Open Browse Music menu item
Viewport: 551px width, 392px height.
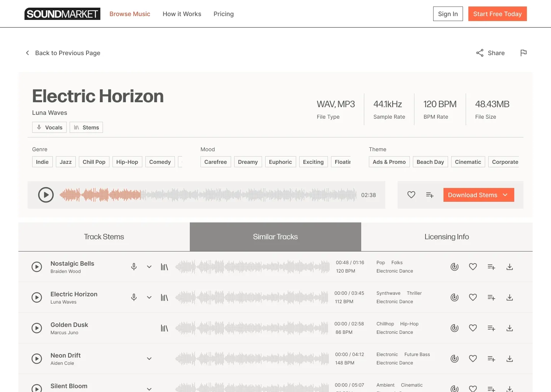click(x=130, y=14)
